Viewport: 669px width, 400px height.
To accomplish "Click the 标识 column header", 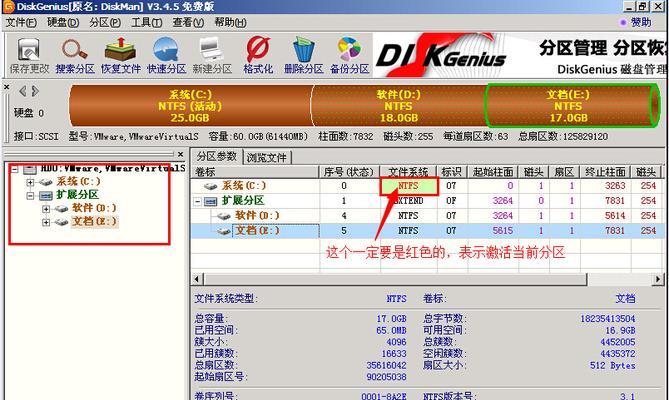I will tap(452, 172).
